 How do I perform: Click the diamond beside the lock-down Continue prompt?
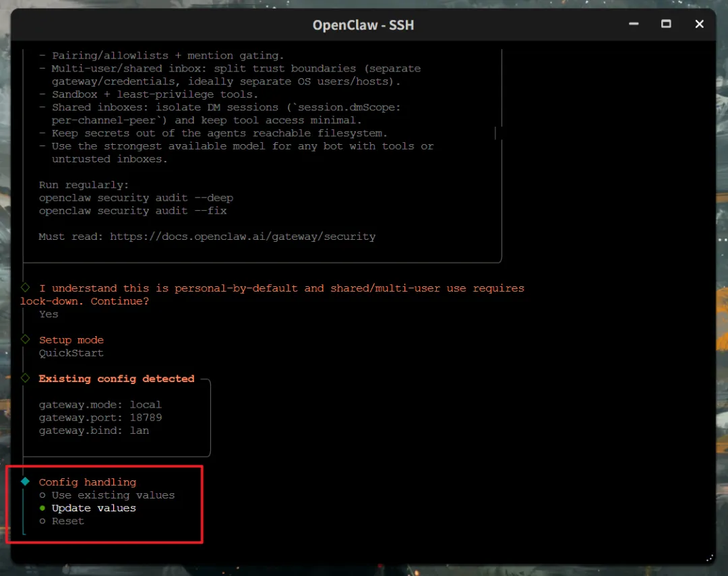tap(26, 287)
